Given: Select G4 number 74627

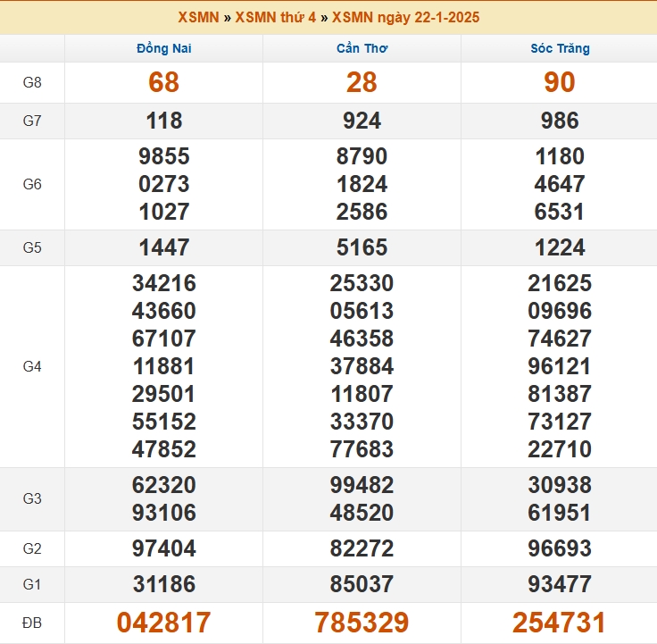Looking at the screenshot, I should [x=560, y=339].
